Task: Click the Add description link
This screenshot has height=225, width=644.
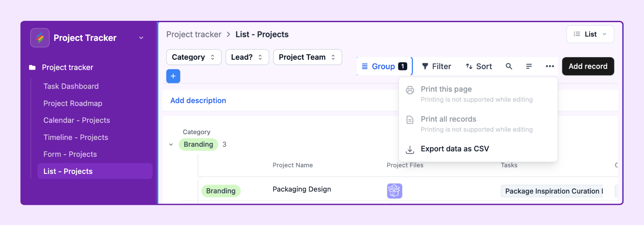Action: 198,100
